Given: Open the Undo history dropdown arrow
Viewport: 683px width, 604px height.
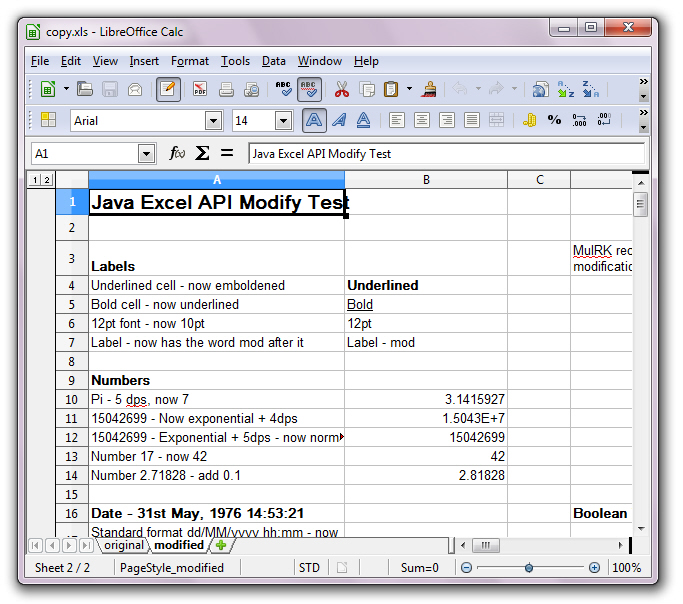Looking at the screenshot, I should click(478, 89).
